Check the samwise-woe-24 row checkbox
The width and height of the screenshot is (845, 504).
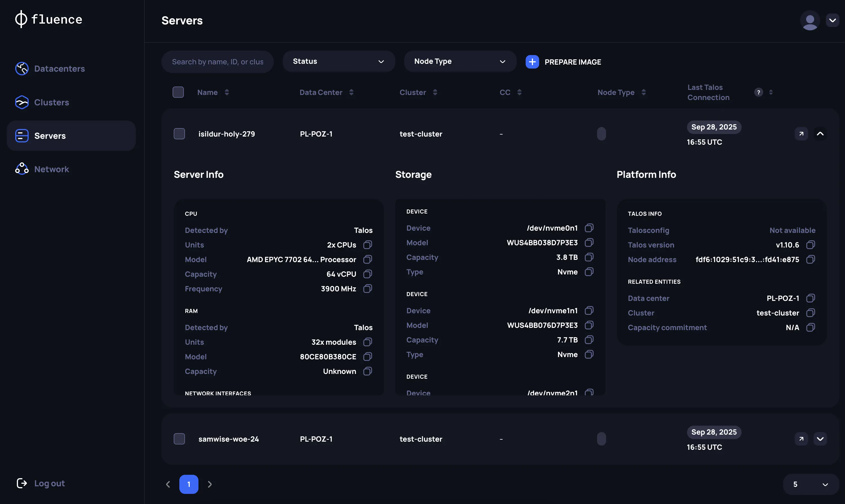coord(179,439)
